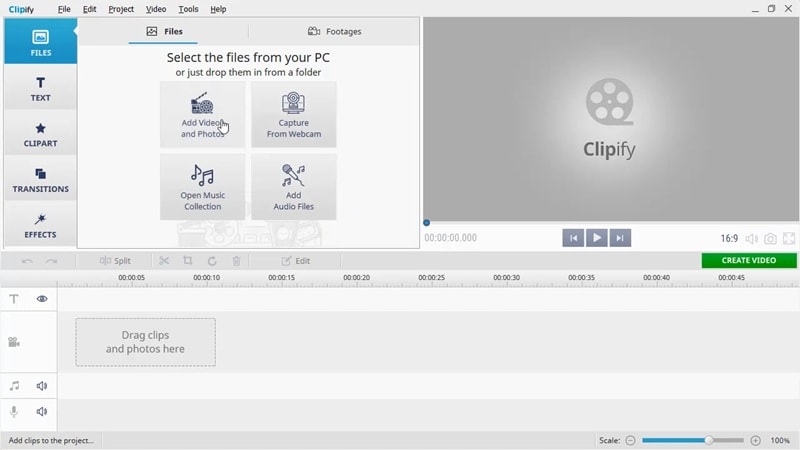800x450 pixels.
Task: Switch to the Files tab
Action: pos(163,32)
